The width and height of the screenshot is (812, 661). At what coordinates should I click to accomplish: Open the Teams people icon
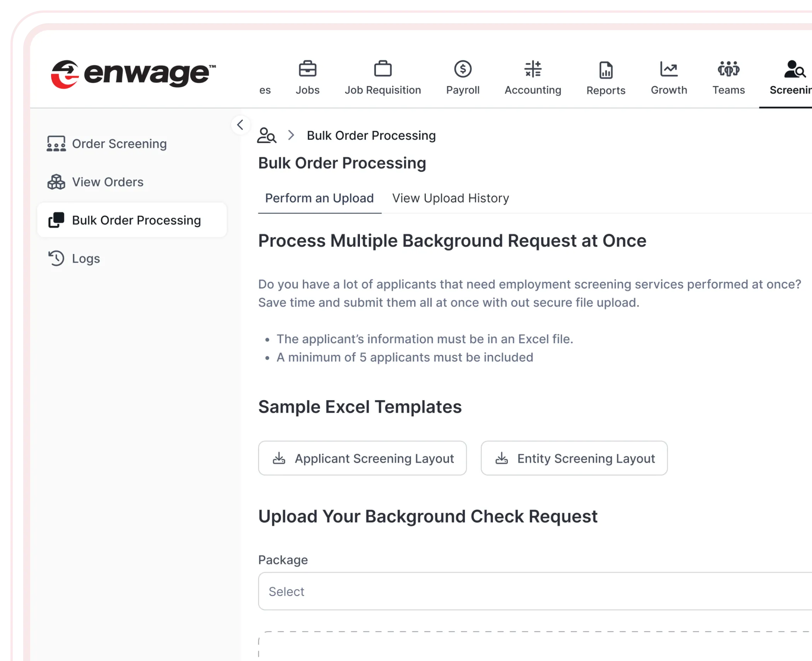pyautogui.click(x=728, y=70)
